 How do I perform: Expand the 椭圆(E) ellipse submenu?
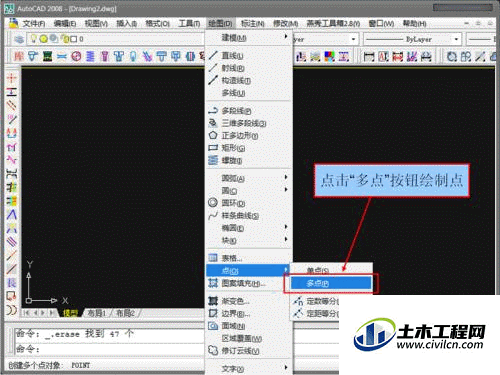coord(248,228)
